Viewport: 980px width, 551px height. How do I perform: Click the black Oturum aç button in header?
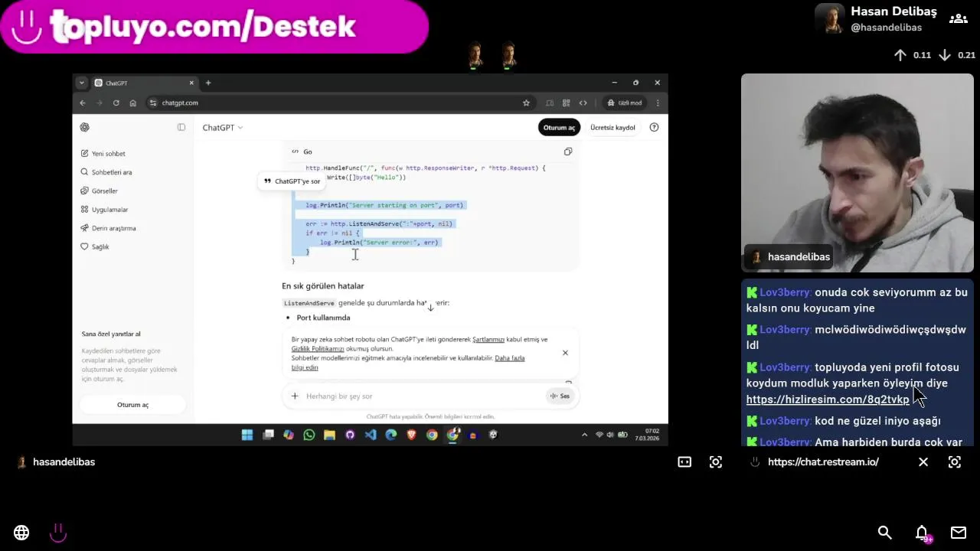[559, 128]
